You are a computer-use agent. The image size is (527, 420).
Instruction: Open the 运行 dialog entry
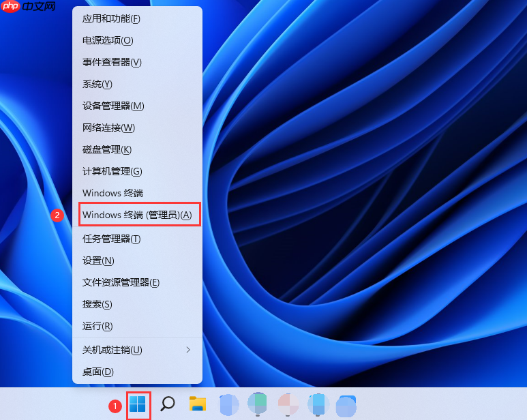point(97,326)
